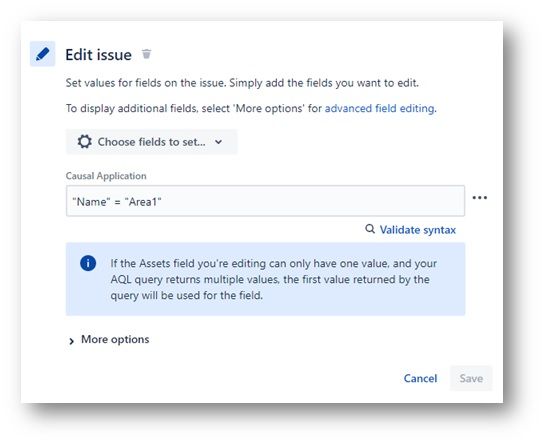
Task: Click the info text starting 'If the Assets field'
Action: pyautogui.click(x=273, y=280)
